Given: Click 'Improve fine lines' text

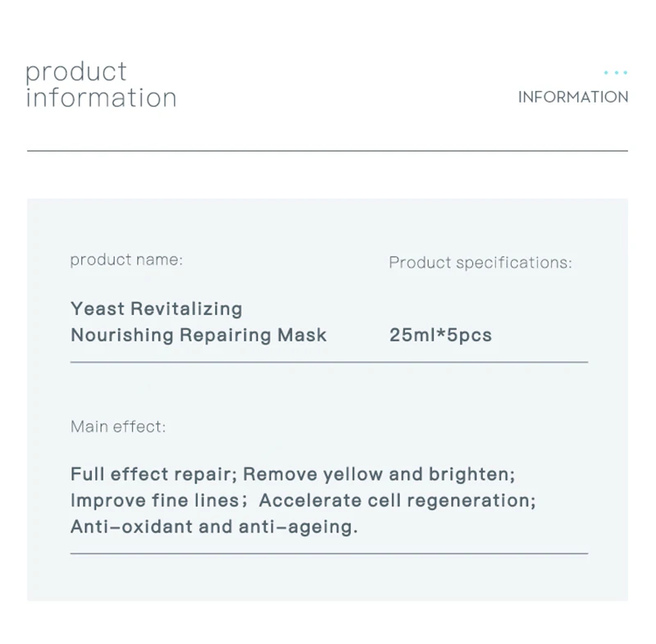Looking at the screenshot, I should [x=153, y=500].
